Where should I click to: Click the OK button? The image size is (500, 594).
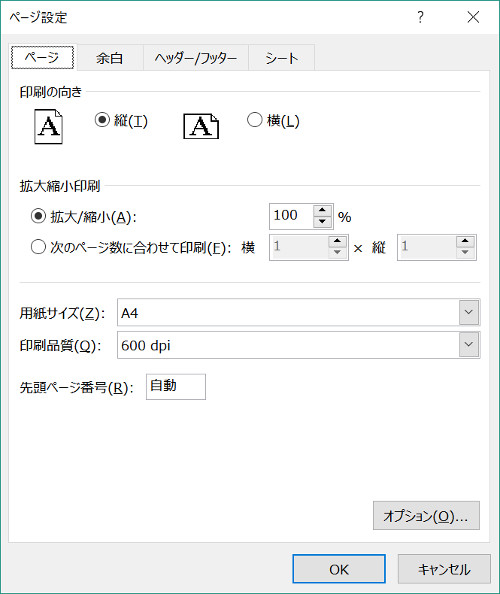[x=339, y=569]
